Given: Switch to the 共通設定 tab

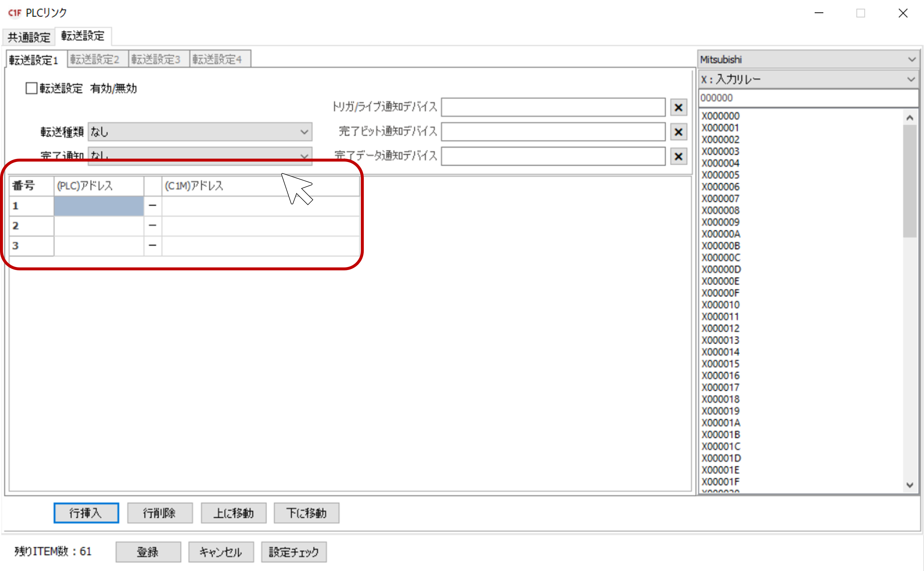Looking at the screenshot, I should point(29,37).
